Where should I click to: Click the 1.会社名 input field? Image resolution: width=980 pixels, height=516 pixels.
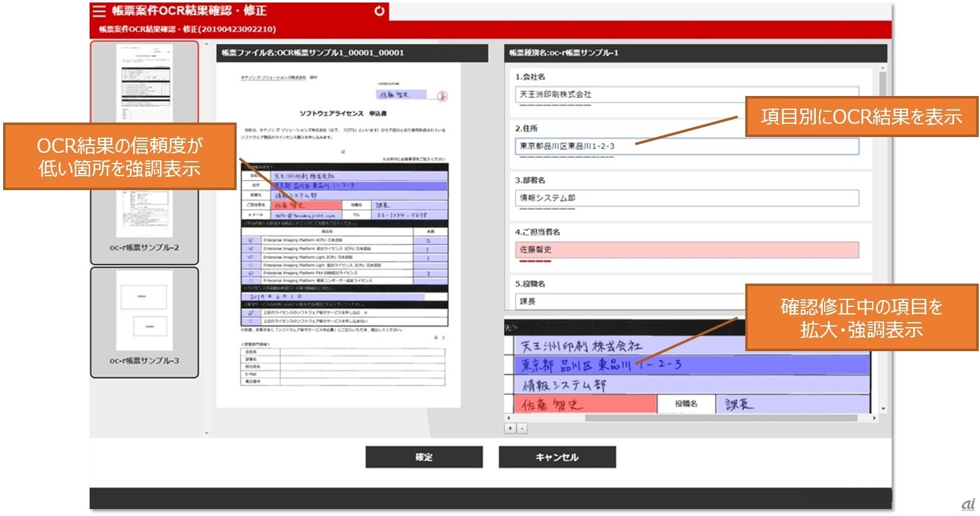[687, 95]
